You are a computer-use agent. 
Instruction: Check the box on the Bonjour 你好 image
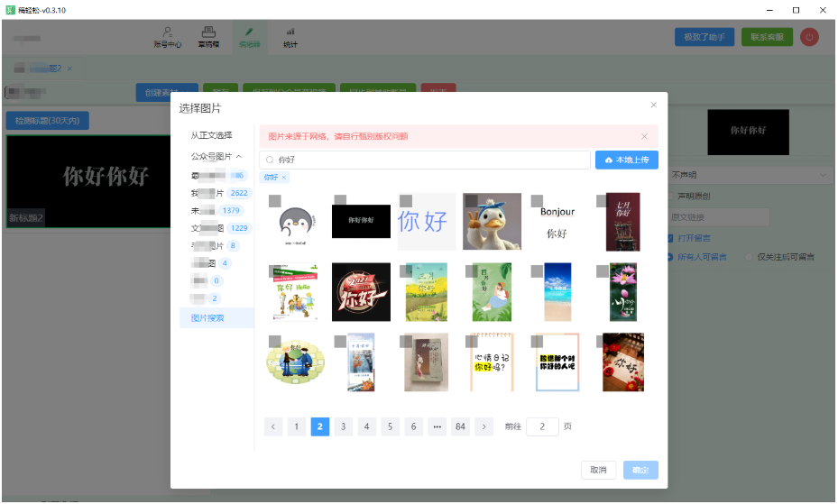(x=537, y=200)
